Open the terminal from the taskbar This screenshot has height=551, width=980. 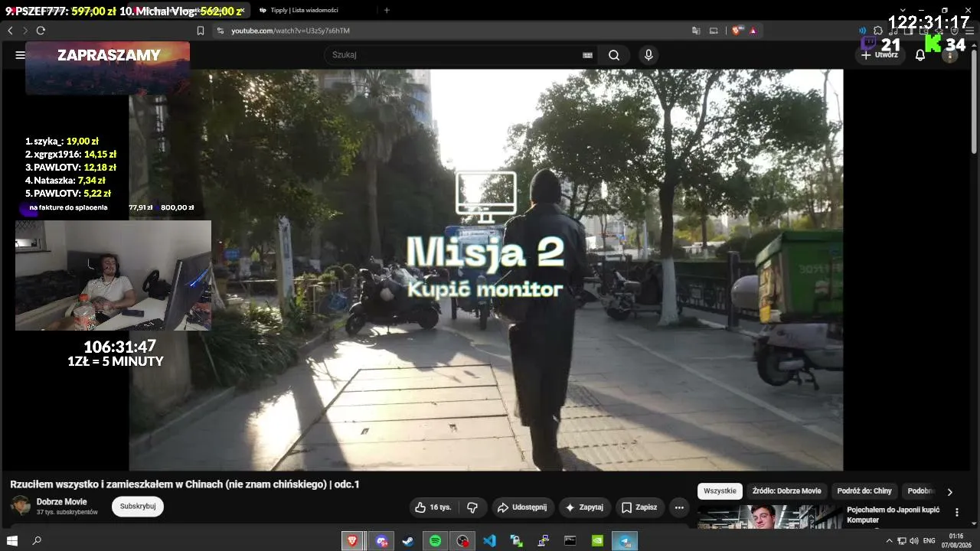570,541
